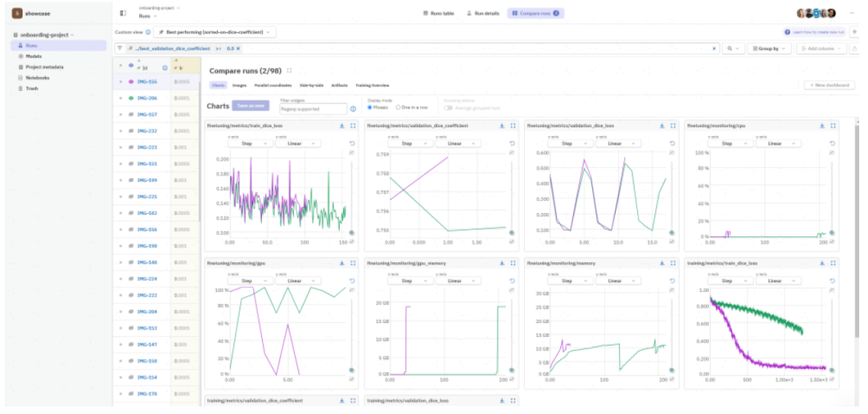Expand Compare runs panel to fullscreen

[x=289, y=71]
